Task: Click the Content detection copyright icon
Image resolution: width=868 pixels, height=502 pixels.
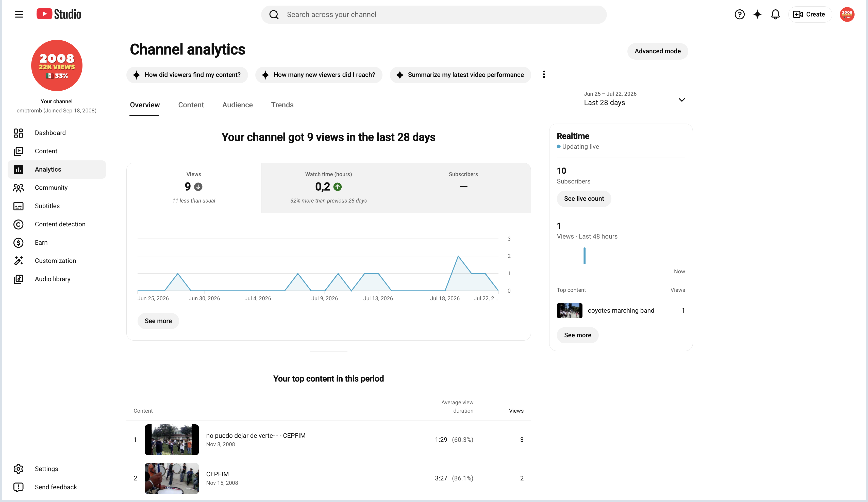Action: point(18,224)
